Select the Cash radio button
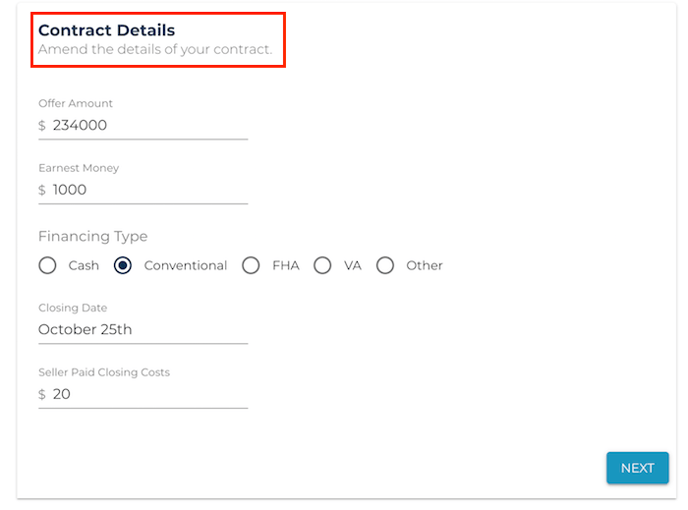The width and height of the screenshot is (688, 510). click(x=47, y=265)
